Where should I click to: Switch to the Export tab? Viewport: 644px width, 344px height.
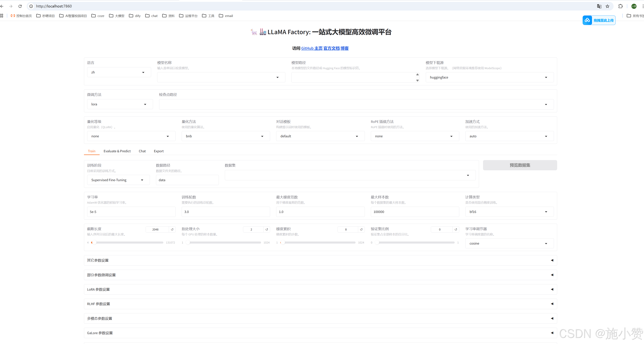(159, 151)
